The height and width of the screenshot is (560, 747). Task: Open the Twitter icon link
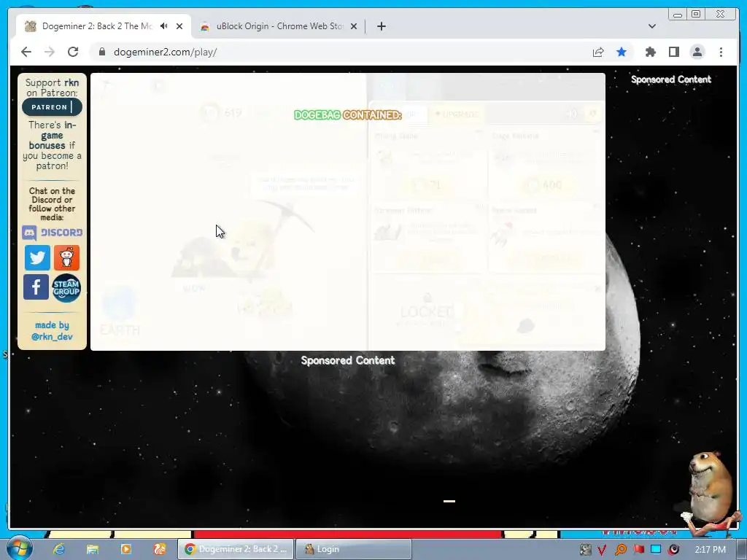[37, 257]
